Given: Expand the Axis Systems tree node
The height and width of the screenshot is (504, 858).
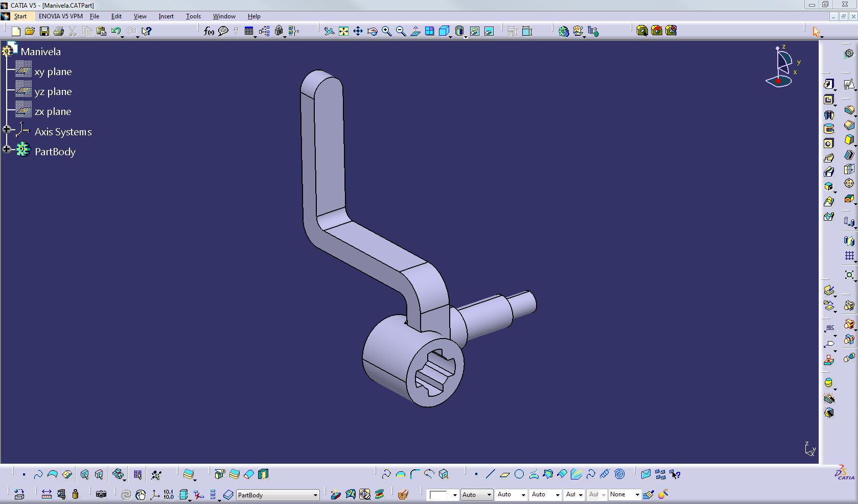Looking at the screenshot, I should (x=7, y=130).
